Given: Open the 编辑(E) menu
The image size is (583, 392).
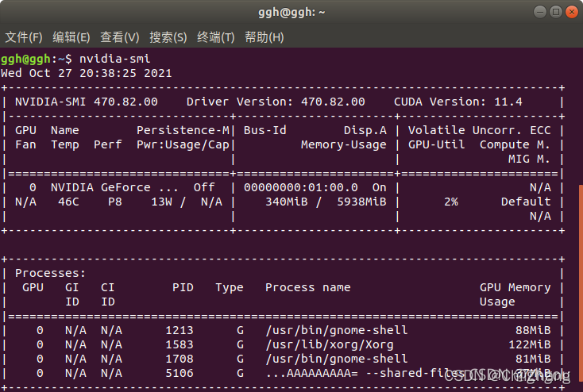Looking at the screenshot, I should [71, 37].
